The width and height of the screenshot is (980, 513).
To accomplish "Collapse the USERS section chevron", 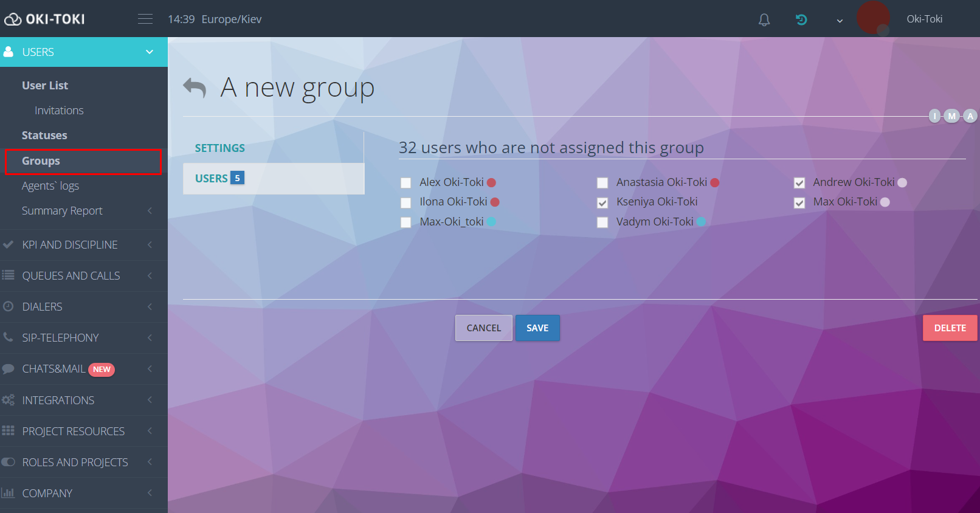I will click(x=150, y=52).
